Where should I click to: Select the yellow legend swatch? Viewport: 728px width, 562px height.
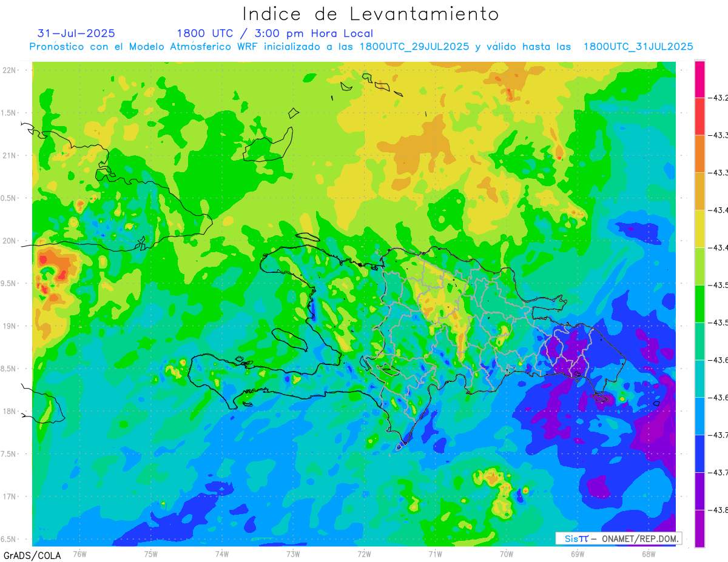pyautogui.click(x=699, y=229)
